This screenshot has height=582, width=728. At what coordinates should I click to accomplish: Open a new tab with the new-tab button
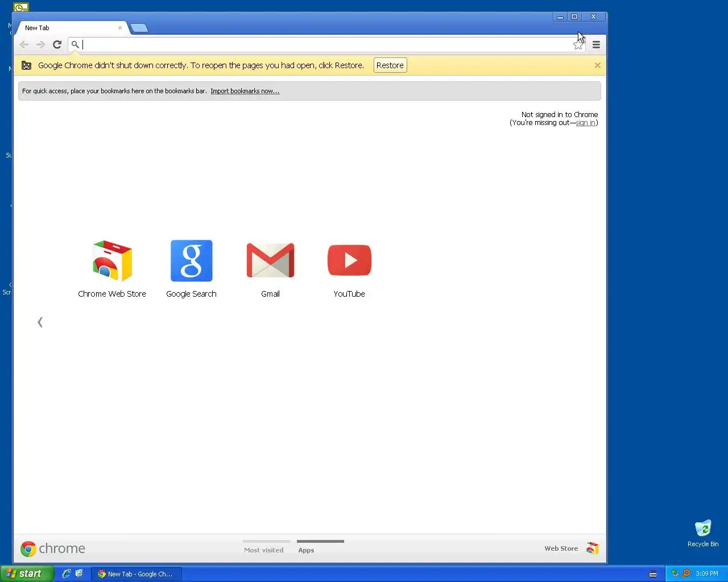tap(139, 28)
